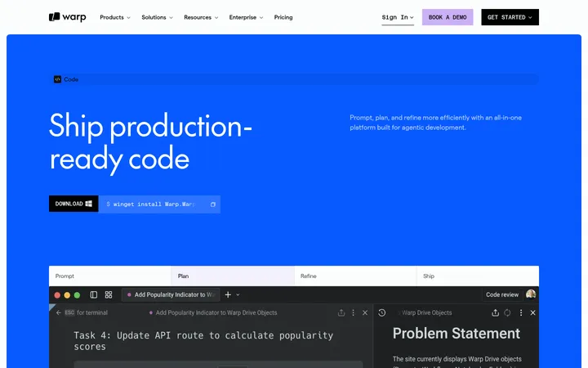This screenshot has height=368, width=588.
Task: Open the Warp Drive Objects more options menu
Action: tap(520, 312)
